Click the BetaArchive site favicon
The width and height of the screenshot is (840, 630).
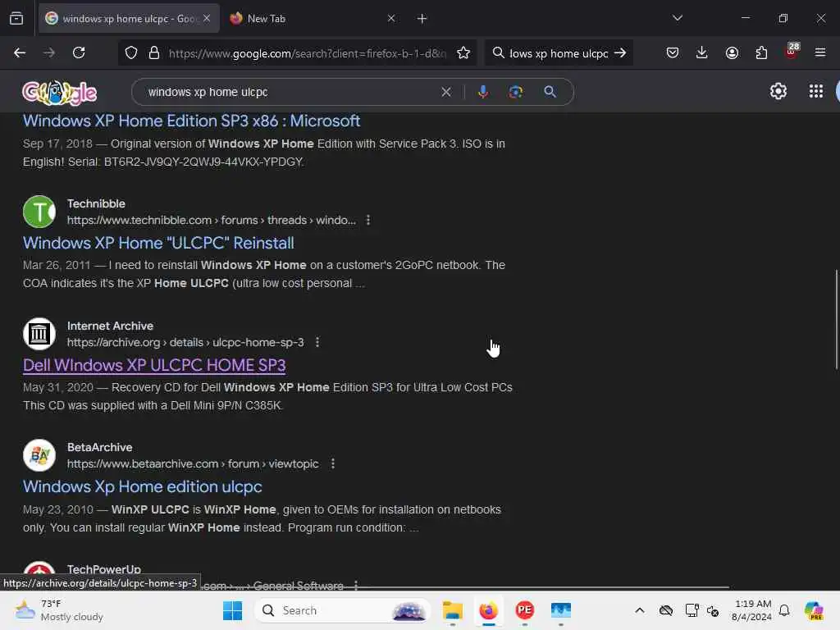pos(39,455)
